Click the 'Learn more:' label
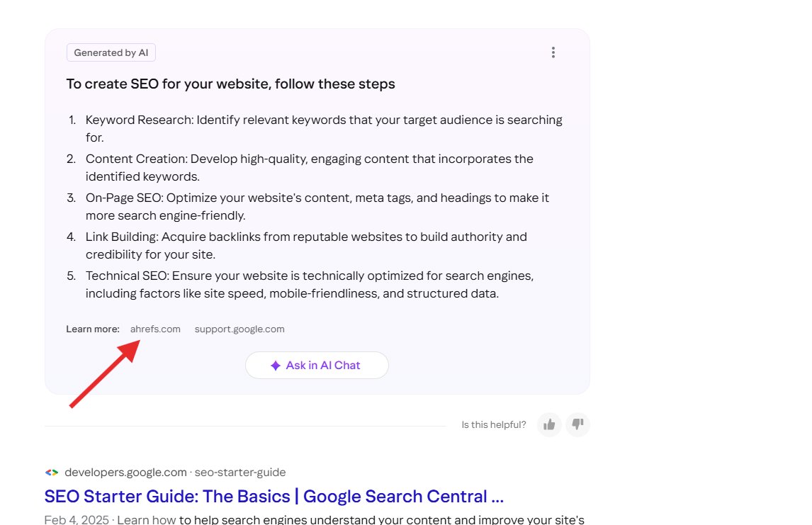This screenshot has height=525, width=812. click(x=93, y=329)
